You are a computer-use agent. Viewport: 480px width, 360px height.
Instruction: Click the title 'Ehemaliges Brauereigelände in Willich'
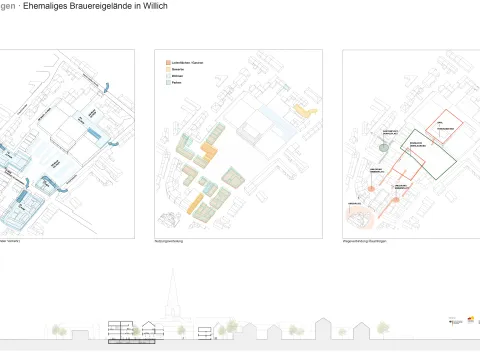(x=95, y=6)
